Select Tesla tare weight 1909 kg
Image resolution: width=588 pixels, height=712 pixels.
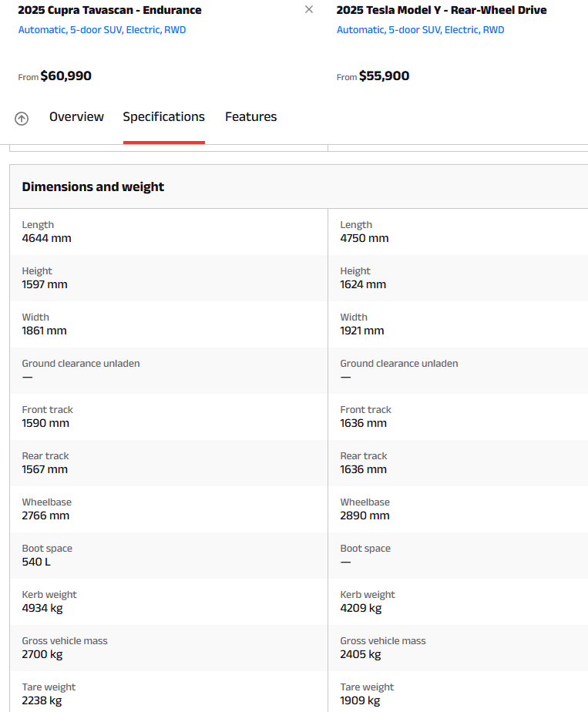[360, 701]
